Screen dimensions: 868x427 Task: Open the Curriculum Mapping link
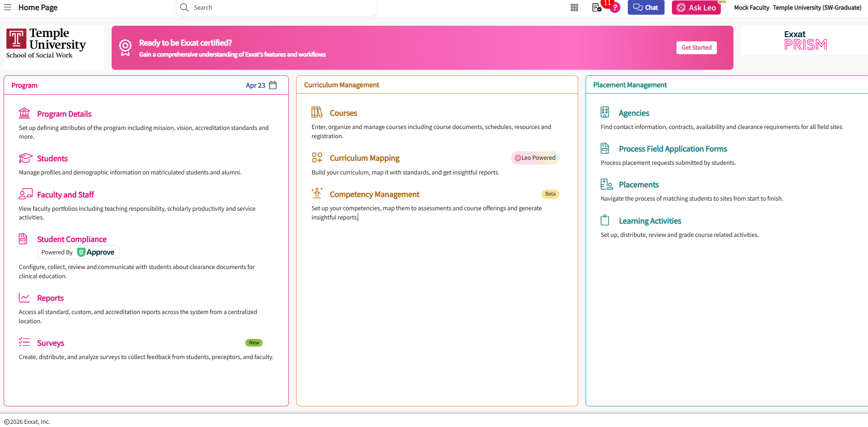tap(365, 158)
